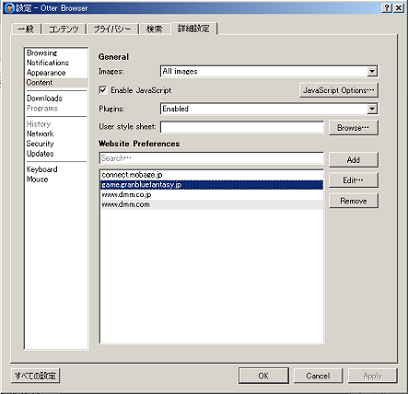Viewport: 408px width, 394px height.
Task: Select Mouse in the sidebar list
Action: tap(56, 179)
